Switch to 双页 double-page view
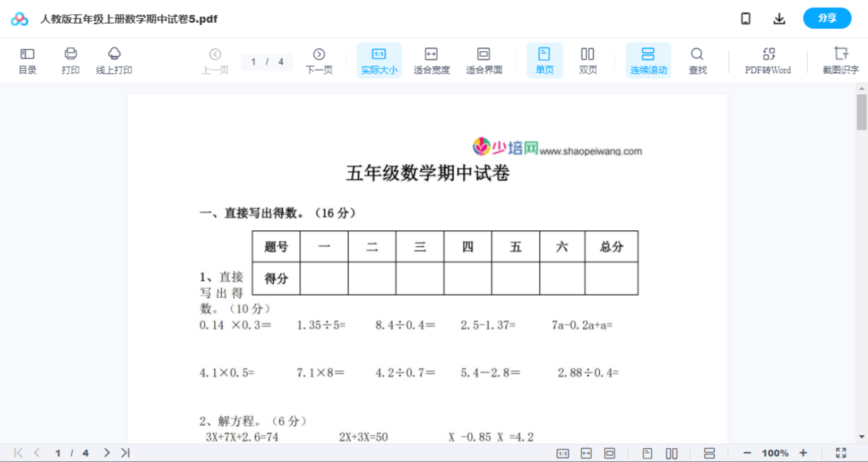This screenshot has width=868, height=462. coord(588,60)
